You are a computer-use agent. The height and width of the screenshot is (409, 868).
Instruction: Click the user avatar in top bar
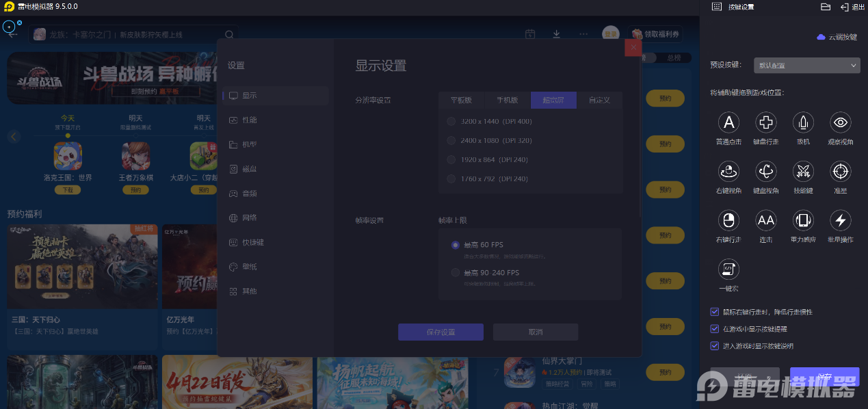coord(610,34)
